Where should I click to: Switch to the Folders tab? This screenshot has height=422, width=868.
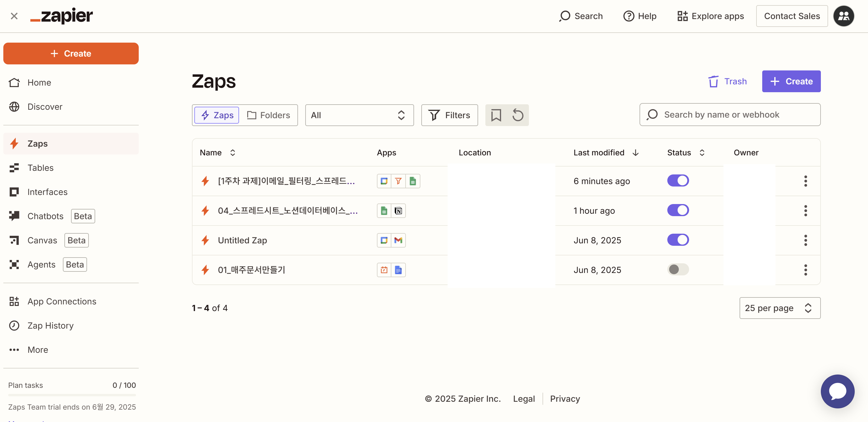[268, 115]
